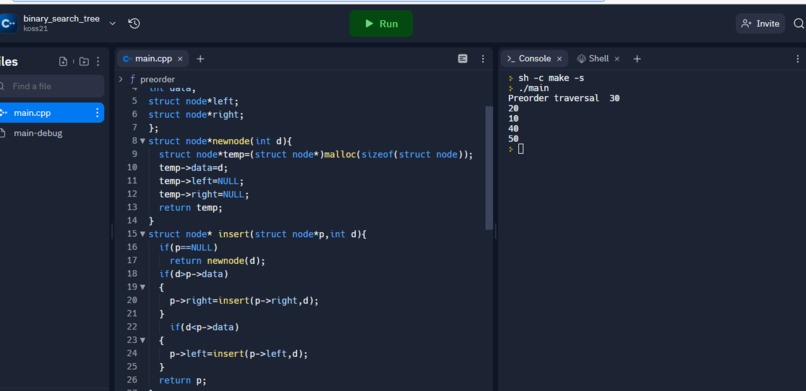Collapse the block at line 23
Image resolution: width=806 pixels, height=391 pixels.
pyautogui.click(x=143, y=340)
